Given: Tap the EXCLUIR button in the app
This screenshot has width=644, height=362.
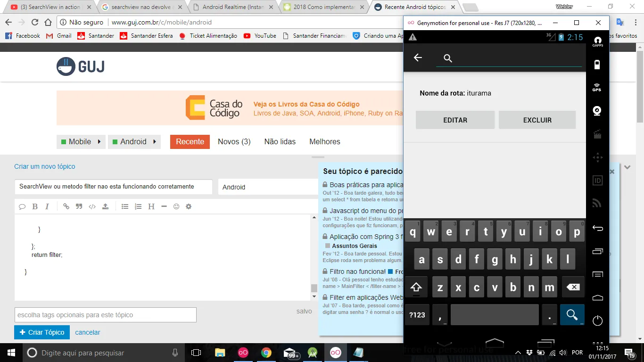Looking at the screenshot, I should pyautogui.click(x=537, y=120).
